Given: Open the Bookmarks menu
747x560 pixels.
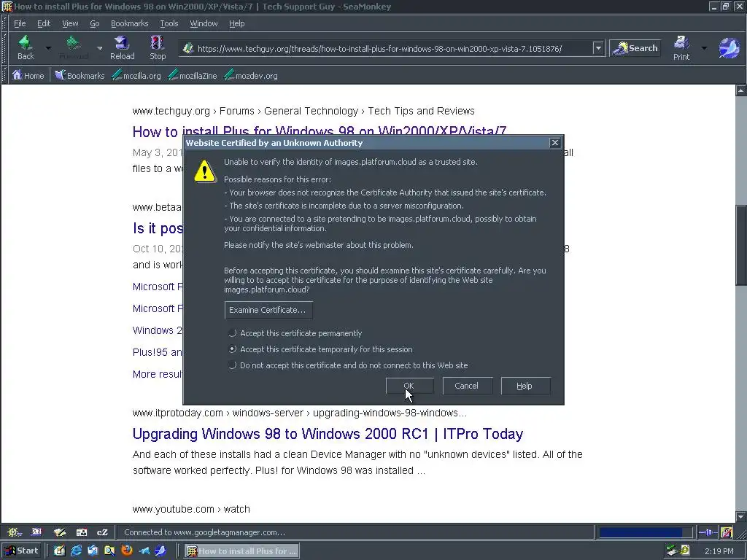Looking at the screenshot, I should (130, 23).
